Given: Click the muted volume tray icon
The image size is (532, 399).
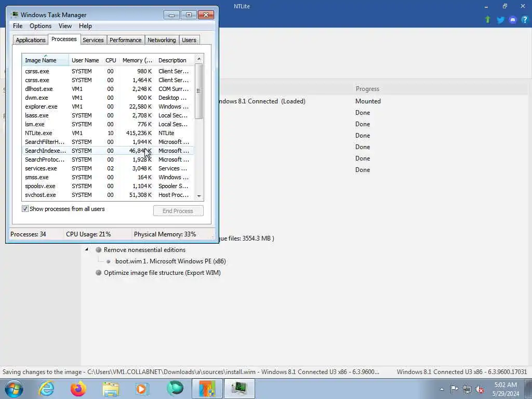Looking at the screenshot, I should pyautogui.click(x=480, y=389).
